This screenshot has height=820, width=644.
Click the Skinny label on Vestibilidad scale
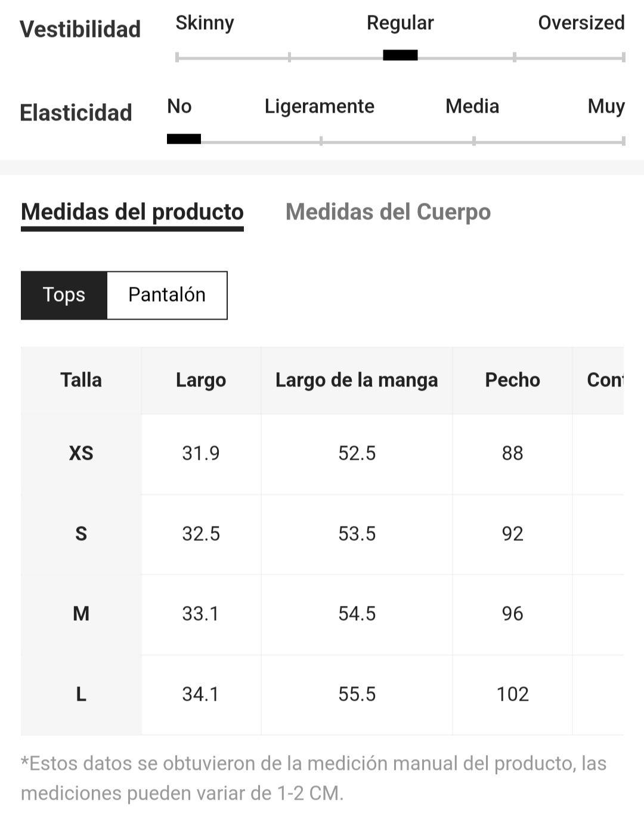[x=205, y=23]
